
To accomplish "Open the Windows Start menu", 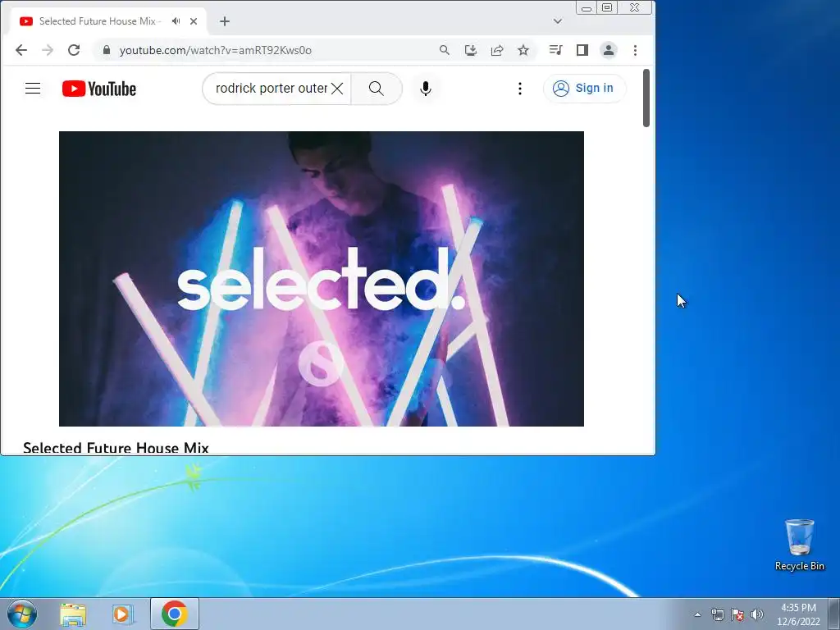I will coord(22,614).
